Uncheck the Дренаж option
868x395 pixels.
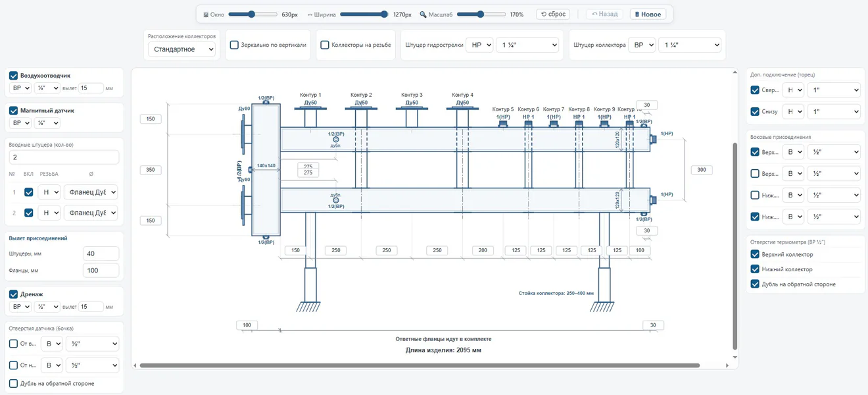pos(13,294)
